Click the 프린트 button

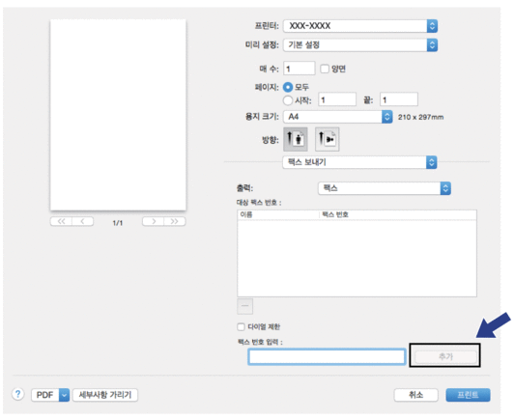click(468, 395)
